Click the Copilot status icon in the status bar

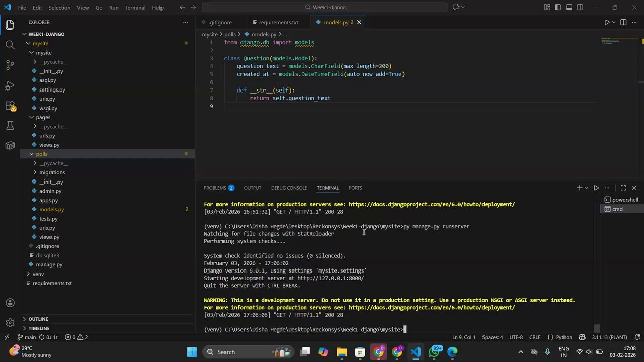(582, 337)
